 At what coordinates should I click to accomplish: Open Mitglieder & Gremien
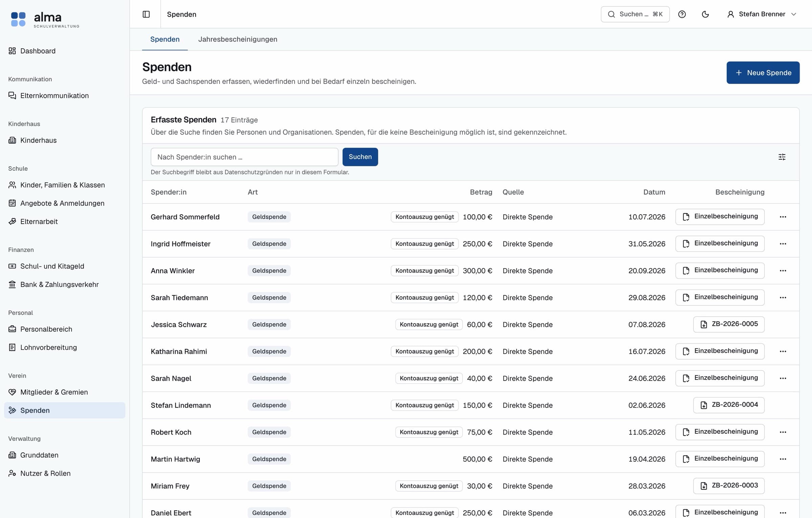click(x=65, y=392)
